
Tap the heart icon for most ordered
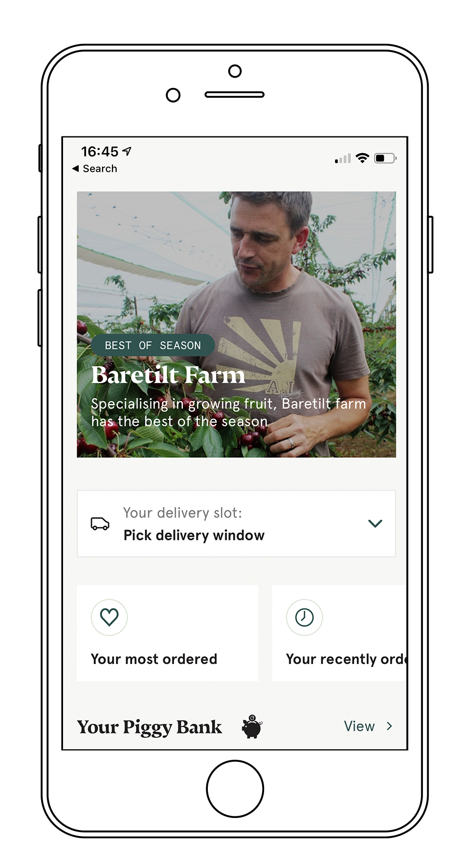point(109,618)
